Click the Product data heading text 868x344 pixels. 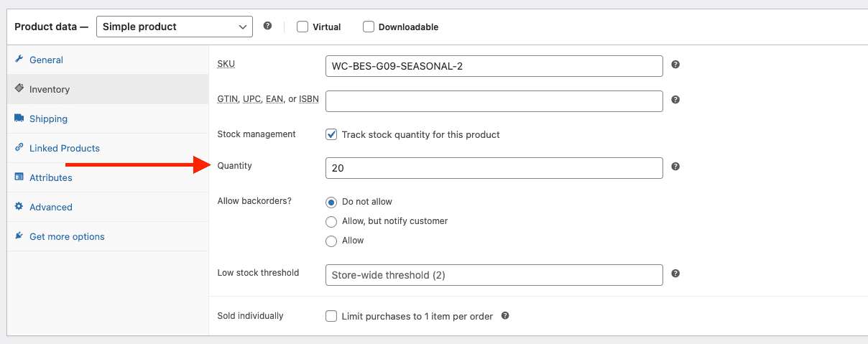pyautogui.click(x=51, y=27)
